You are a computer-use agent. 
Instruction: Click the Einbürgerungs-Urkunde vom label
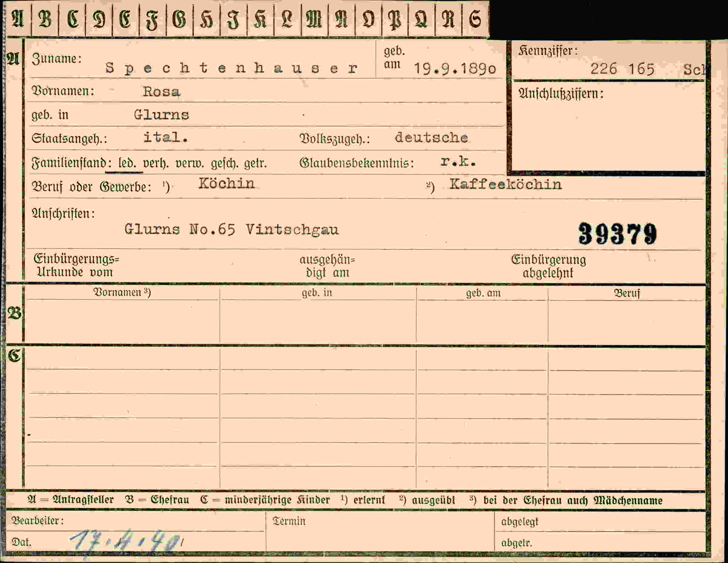click(x=76, y=266)
